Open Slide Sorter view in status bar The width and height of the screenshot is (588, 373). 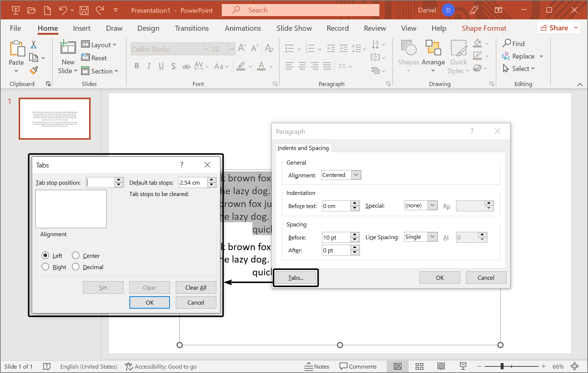pos(420,366)
